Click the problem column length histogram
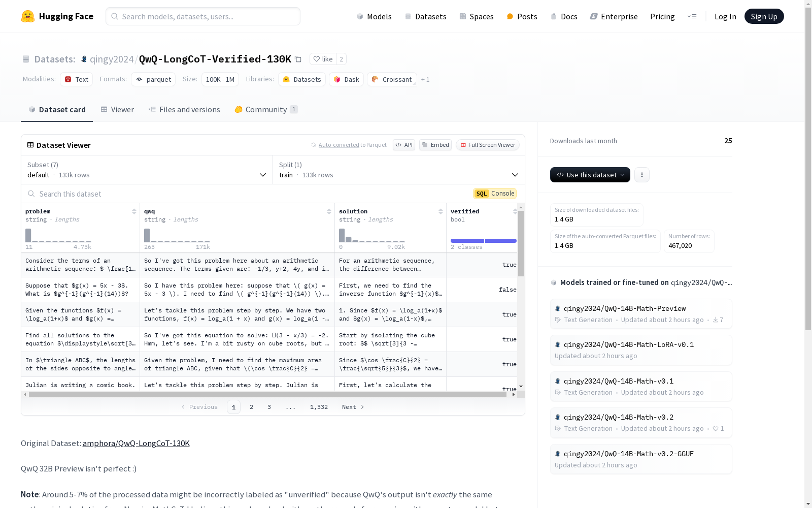This screenshot has height=508, width=812. tap(58, 235)
